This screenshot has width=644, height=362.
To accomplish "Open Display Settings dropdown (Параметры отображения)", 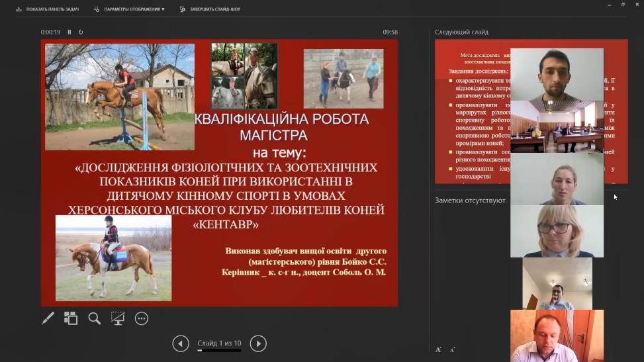I will (x=129, y=9).
